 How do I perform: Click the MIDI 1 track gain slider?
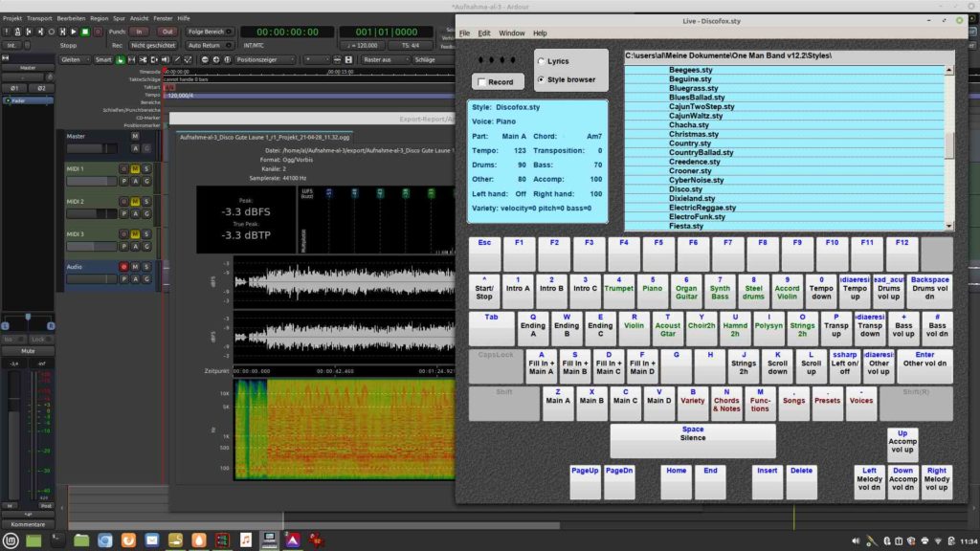[92, 181]
